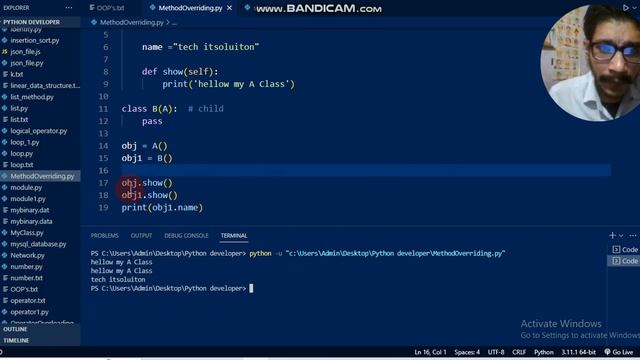Click the Run Python file play icon

pyautogui.click(x=626, y=7)
